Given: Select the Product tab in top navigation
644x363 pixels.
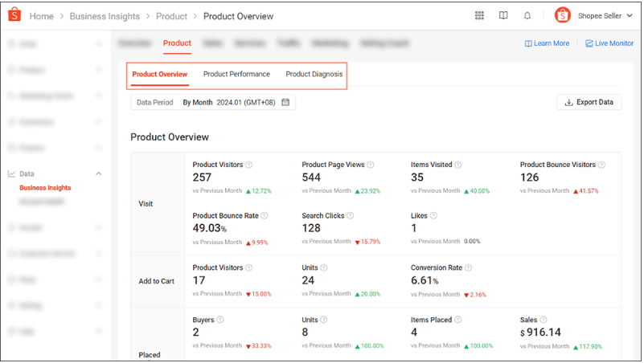Looking at the screenshot, I should coord(177,43).
